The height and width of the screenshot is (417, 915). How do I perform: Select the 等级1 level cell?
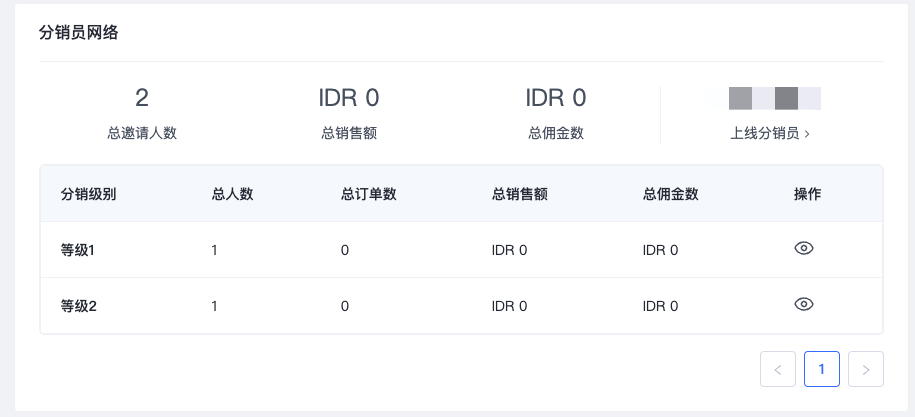tap(78, 250)
